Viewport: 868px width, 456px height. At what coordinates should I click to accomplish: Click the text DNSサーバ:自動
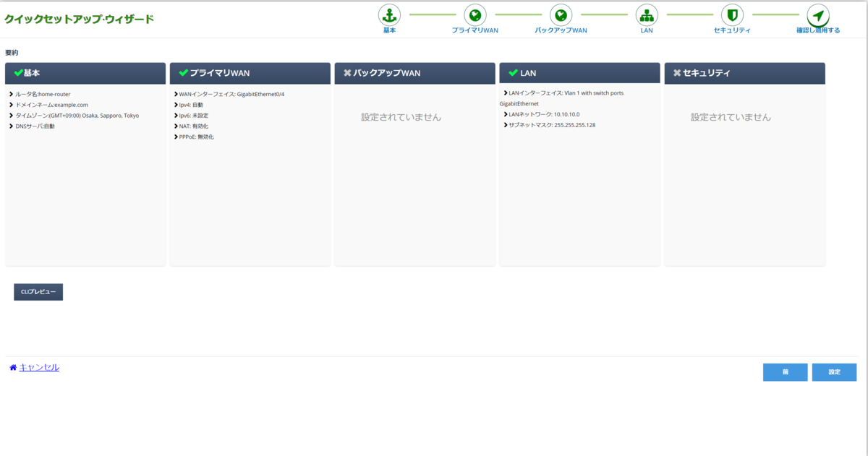35,126
